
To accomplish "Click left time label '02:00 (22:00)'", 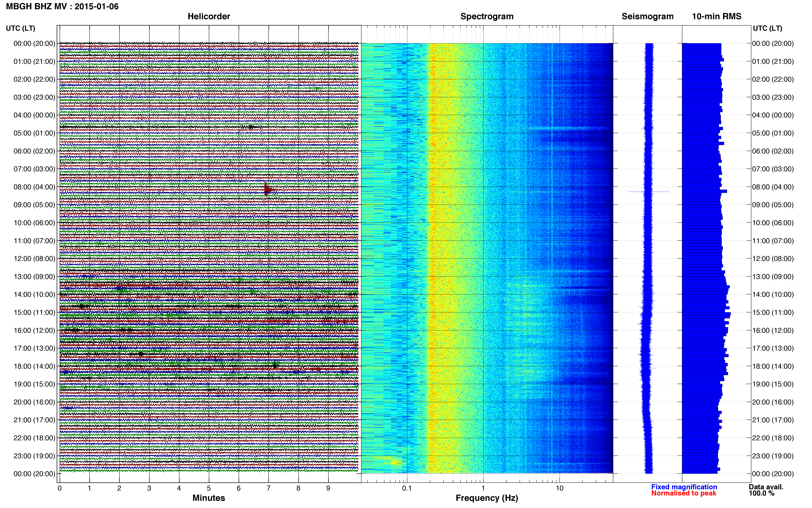I will pyautogui.click(x=34, y=79).
